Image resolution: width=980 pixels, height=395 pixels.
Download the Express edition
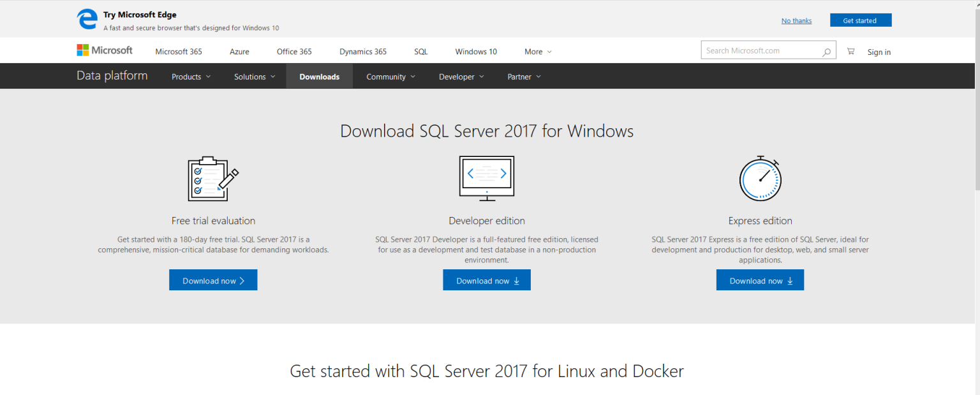click(760, 280)
